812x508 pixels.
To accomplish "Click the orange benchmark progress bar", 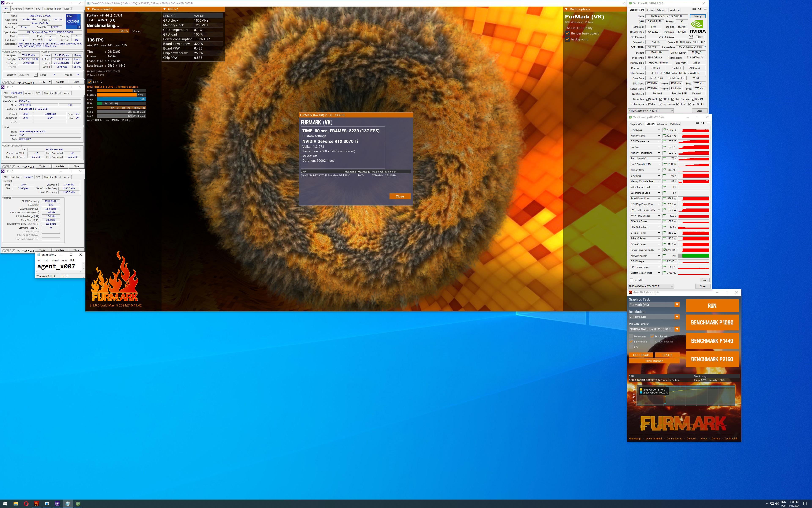I will point(108,31).
